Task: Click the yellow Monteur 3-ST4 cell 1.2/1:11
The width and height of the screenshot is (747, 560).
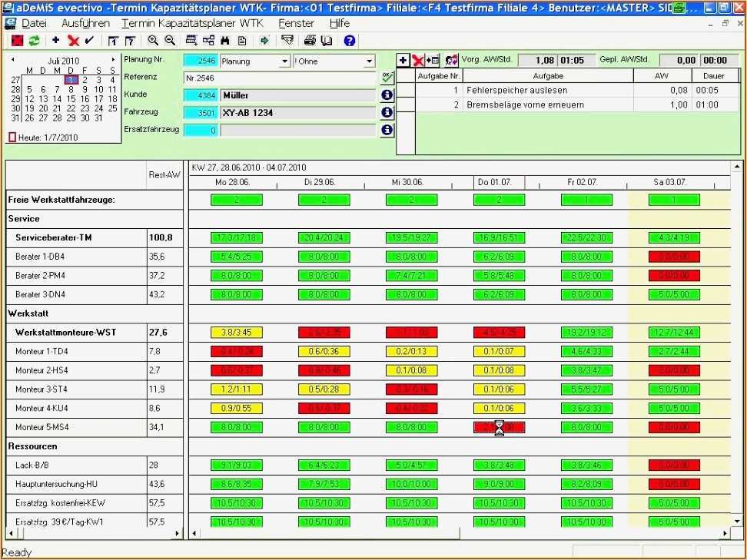Action: tap(237, 389)
